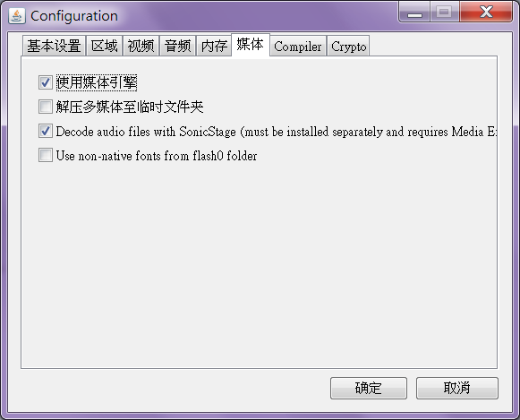Viewport: 520px width, 420px height.
Task: Click the disabled maximize button
Action: tap(445, 12)
